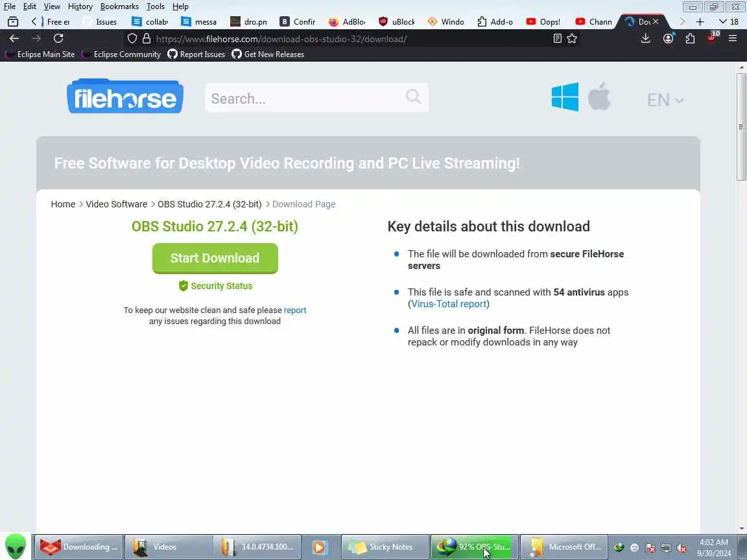Switch to the Add-ons tab

point(495,21)
